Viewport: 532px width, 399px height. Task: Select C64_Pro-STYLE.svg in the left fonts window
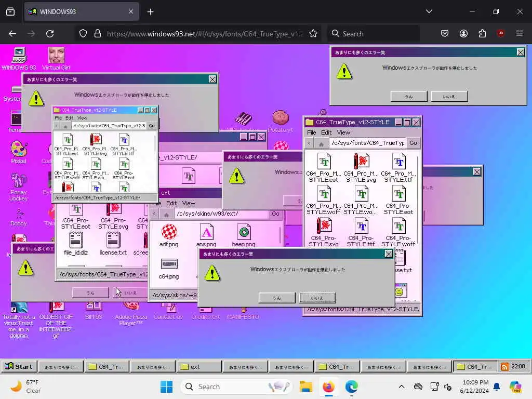[x=113, y=216]
